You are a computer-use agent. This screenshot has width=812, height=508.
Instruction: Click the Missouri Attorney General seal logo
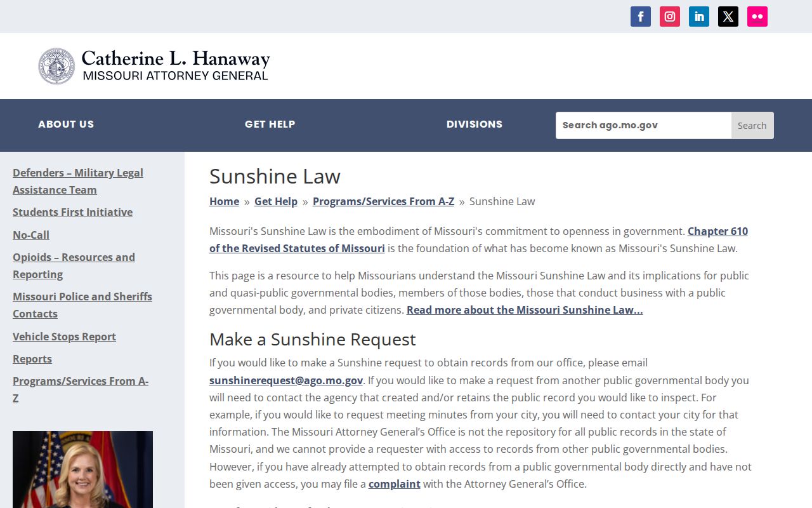tap(56, 66)
